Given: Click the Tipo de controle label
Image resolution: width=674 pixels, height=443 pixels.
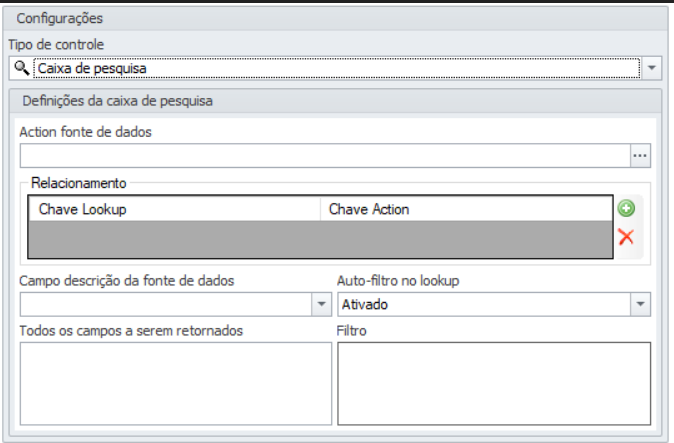Looking at the screenshot, I should coord(55,45).
